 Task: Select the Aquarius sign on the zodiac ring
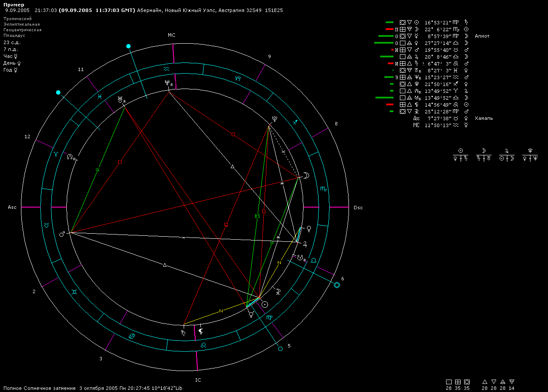[167, 68]
